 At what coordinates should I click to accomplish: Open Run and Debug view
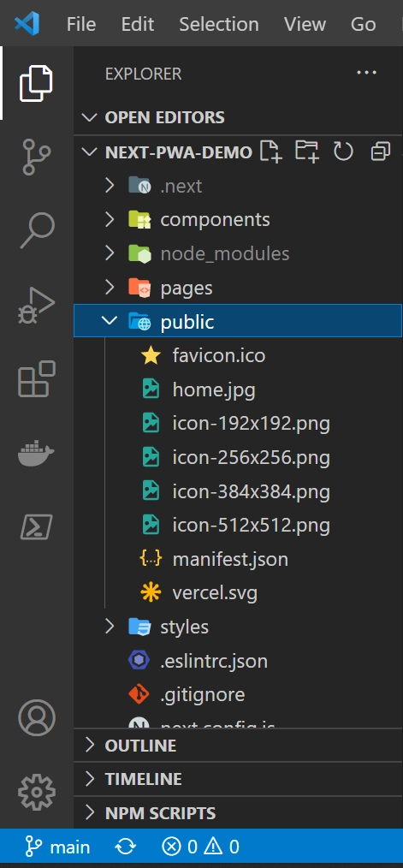[x=37, y=305]
